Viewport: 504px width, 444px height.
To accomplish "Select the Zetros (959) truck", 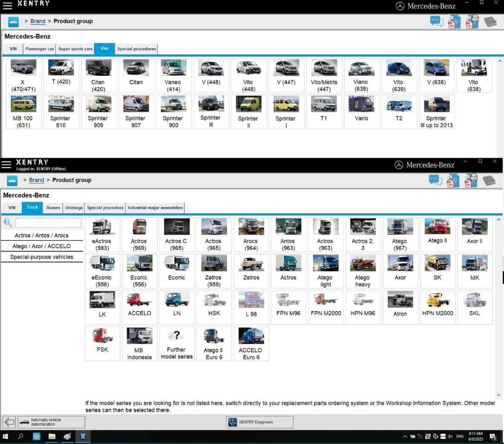I will tap(214, 271).
